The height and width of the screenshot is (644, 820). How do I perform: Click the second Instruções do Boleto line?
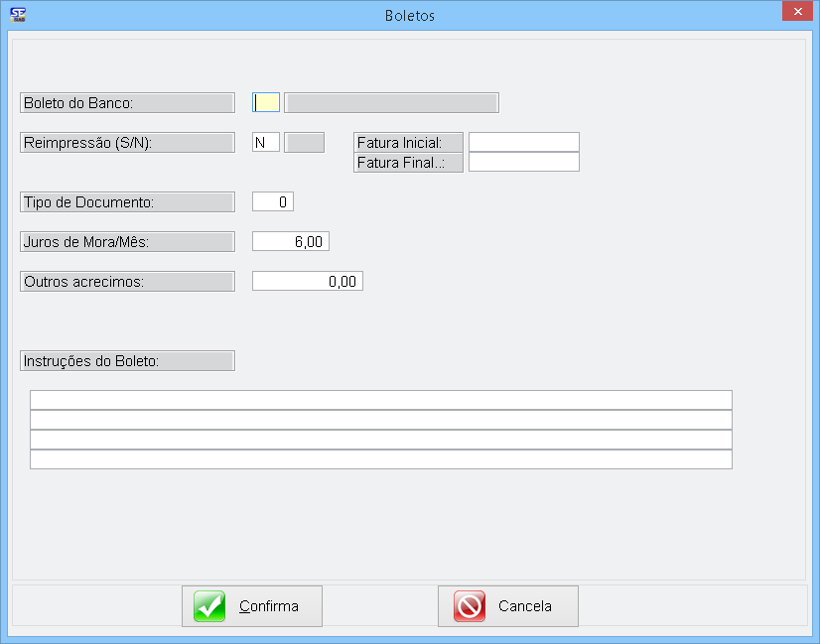click(380, 420)
